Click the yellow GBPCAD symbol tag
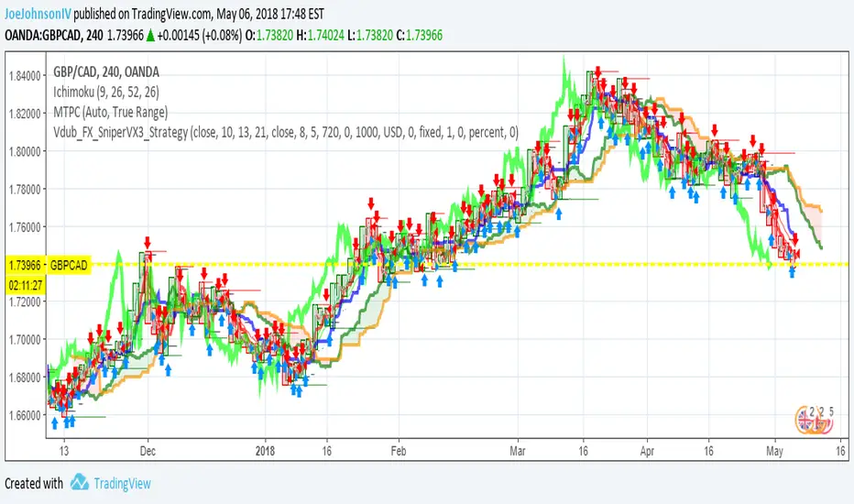The height and width of the screenshot is (504, 854). (x=69, y=266)
